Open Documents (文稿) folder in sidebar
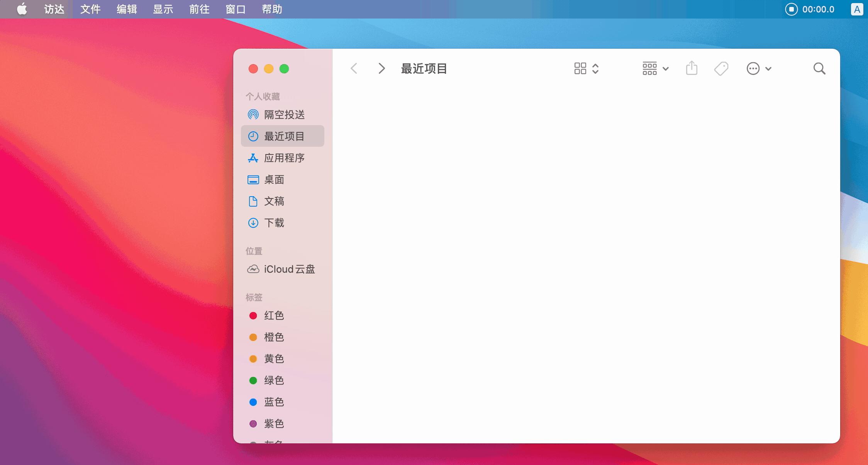The image size is (868, 465). click(274, 201)
